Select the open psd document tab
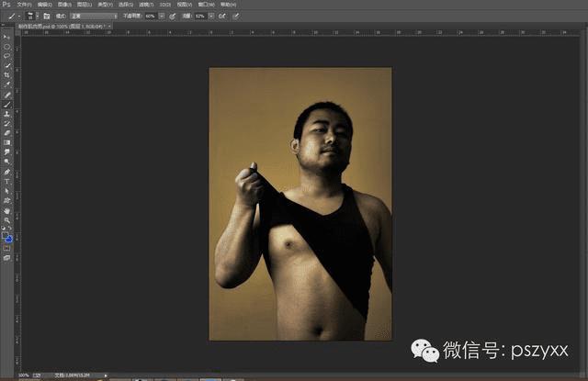The width and height of the screenshot is (588, 381). tap(62, 27)
